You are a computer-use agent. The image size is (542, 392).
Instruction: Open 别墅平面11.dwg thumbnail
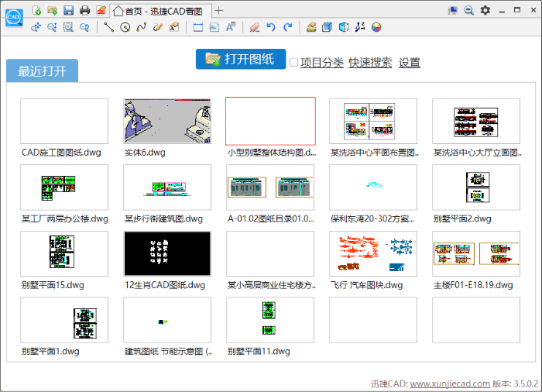(x=270, y=320)
